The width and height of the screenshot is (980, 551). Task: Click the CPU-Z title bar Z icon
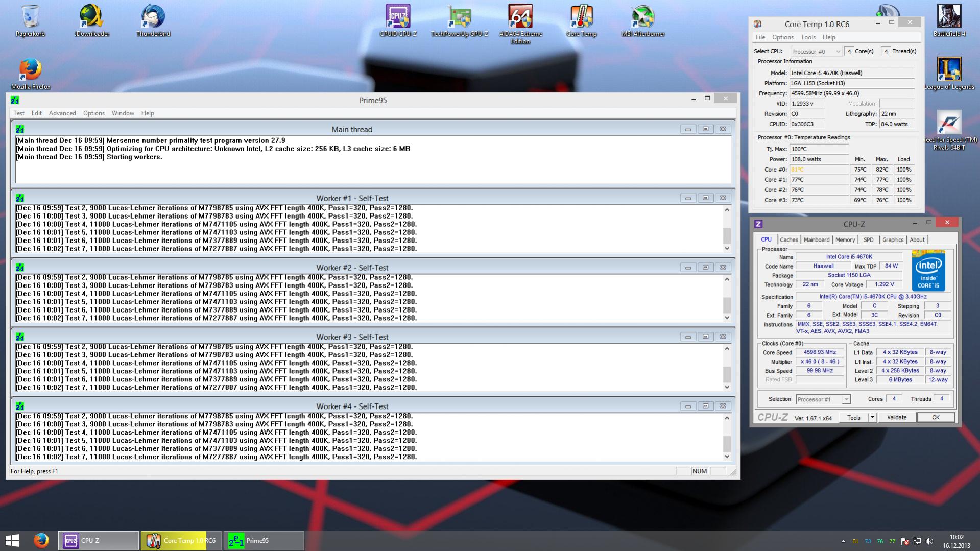[x=758, y=224]
